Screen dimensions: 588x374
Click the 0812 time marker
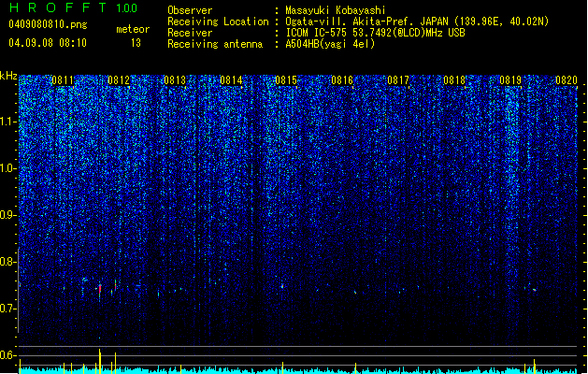(x=119, y=80)
